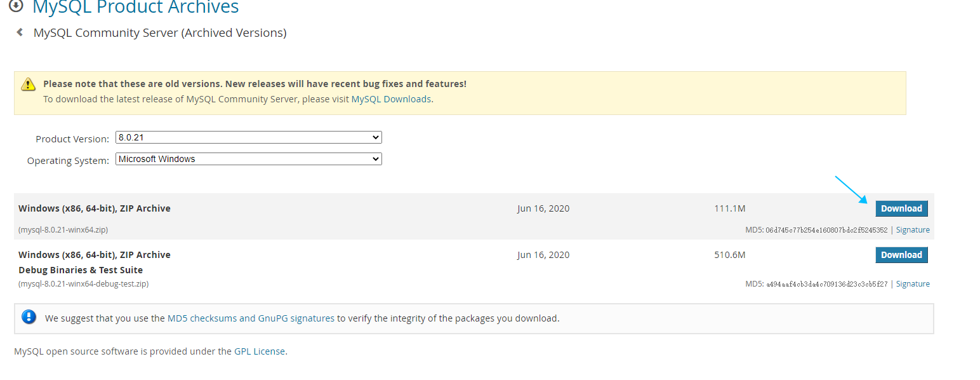
Task: Click the Operating System label
Action: click(x=68, y=161)
